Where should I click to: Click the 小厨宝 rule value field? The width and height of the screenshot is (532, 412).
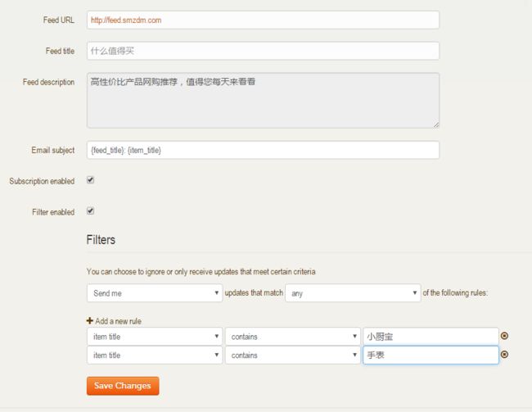[431, 337]
